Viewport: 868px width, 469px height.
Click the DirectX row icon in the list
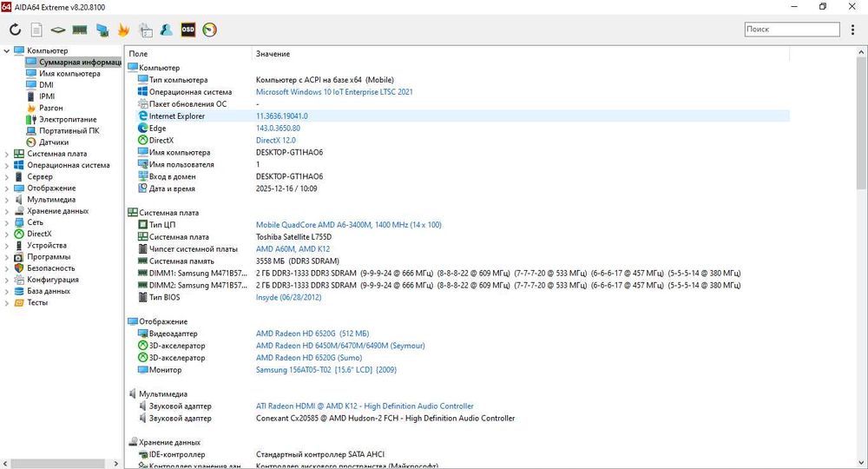click(x=143, y=140)
